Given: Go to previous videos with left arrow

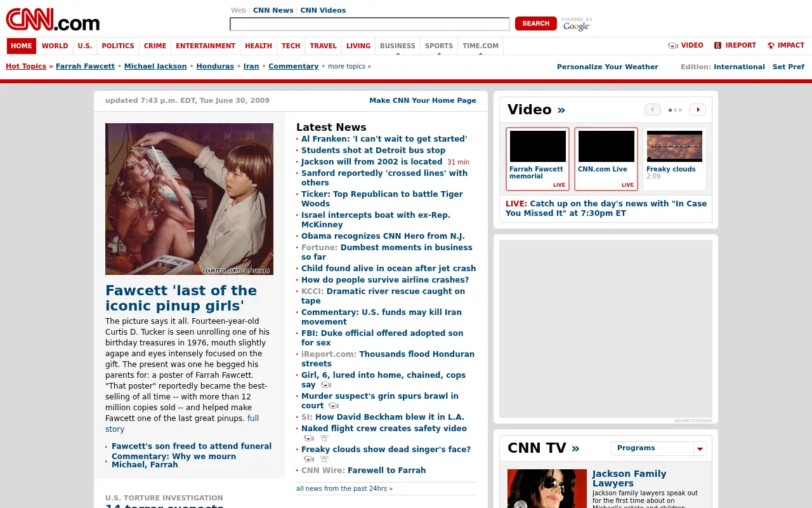Looking at the screenshot, I should pyautogui.click(x=653, y=110).
